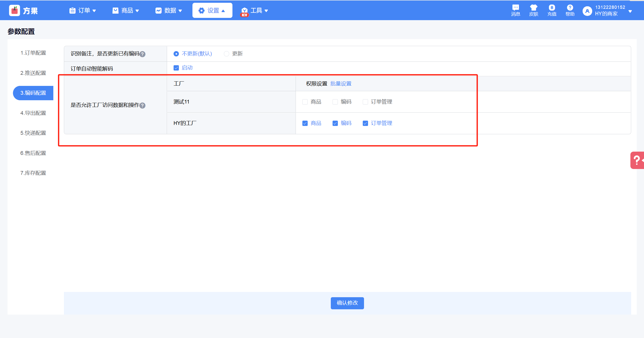Click the 皮肤 skin shirt icon
This screenshot has height=338, width=644.
[534, 8]
